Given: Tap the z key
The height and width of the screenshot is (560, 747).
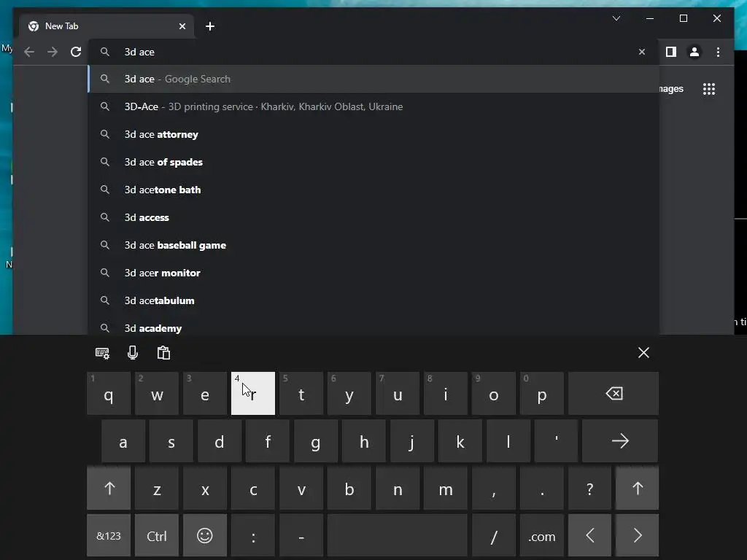Looking at the screenshot, I should tap(157, 488).
